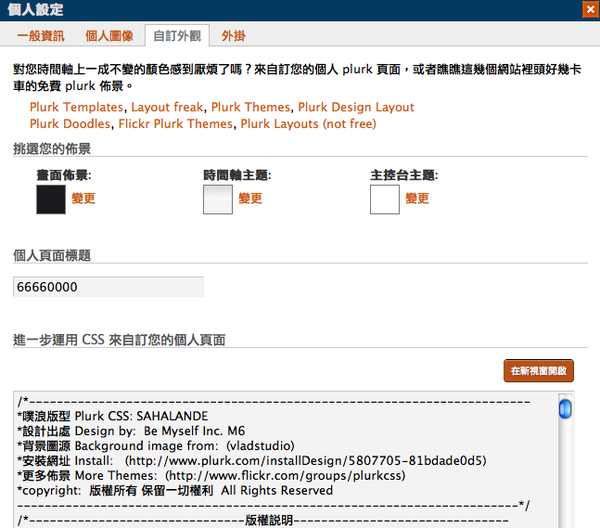Viewport: 600px width, 528px height.
Task: Click 變更 next to 畫面佈景
Action: tap(83, 198)
